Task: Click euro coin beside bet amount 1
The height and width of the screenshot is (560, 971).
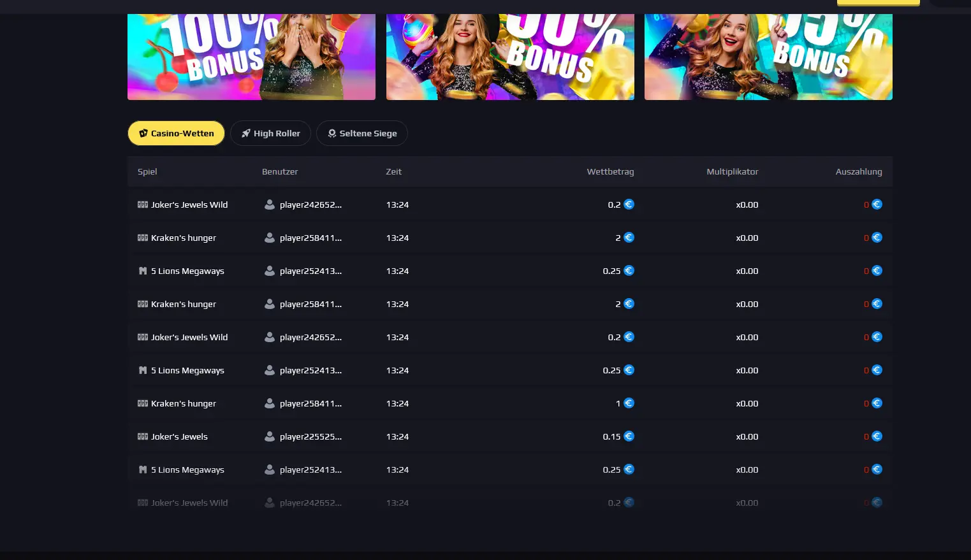Action: [x=629, y=403]
